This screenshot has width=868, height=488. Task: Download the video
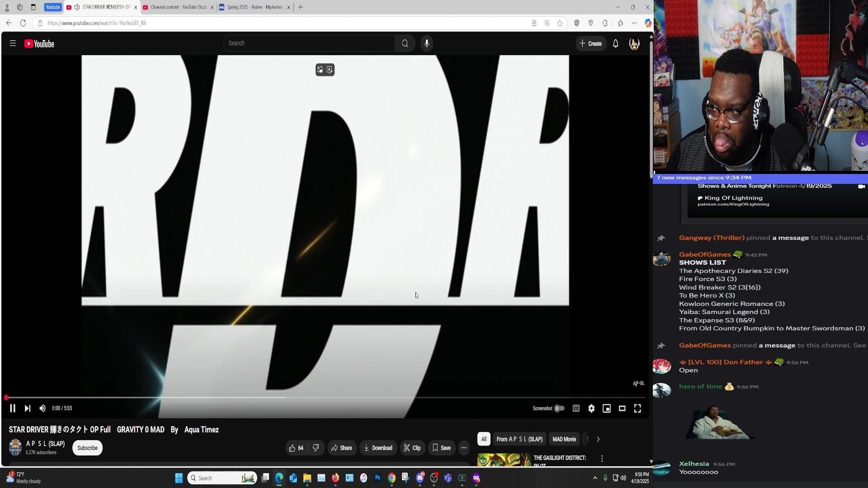tap(378, 448)
